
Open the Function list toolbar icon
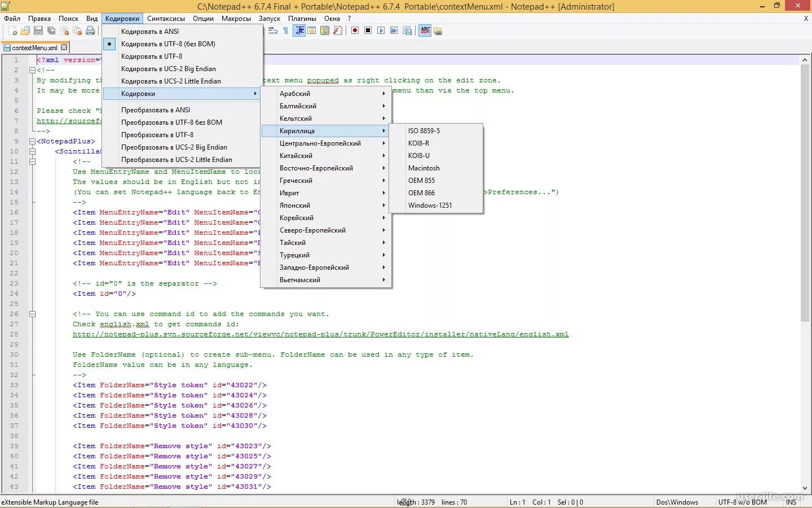click(x=338, y=30)
